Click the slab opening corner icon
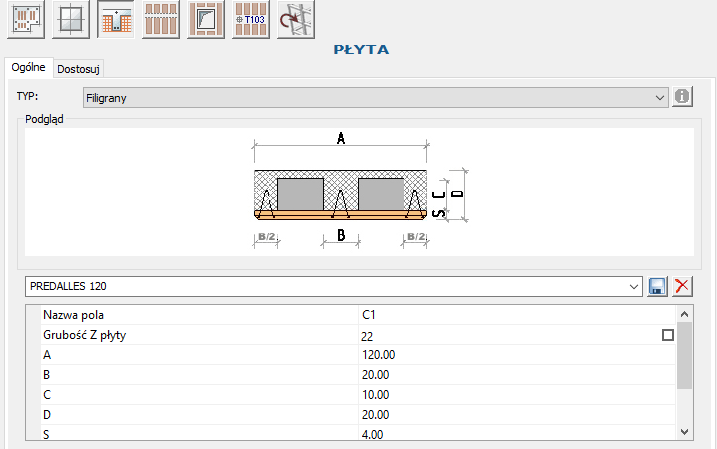The image size is (717, 449). coord(206,20)
